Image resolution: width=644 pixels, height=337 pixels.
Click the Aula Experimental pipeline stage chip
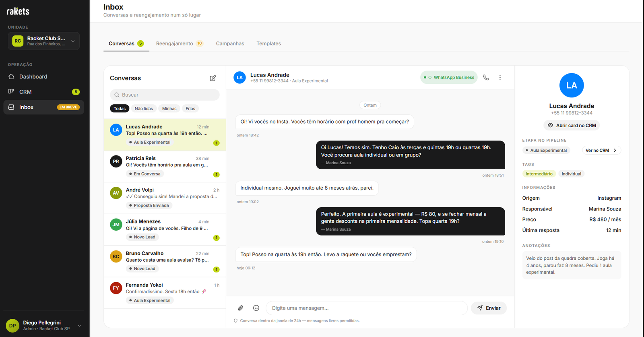(x=546, y=150)
